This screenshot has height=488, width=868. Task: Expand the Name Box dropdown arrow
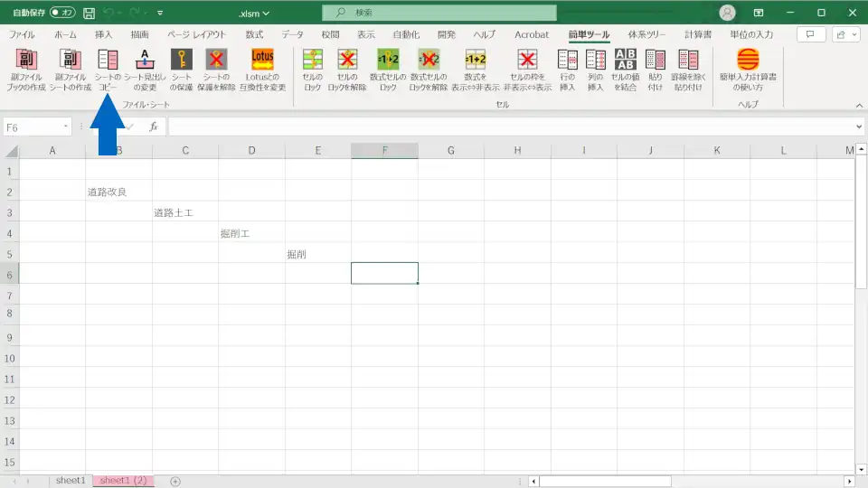[65, 127]
